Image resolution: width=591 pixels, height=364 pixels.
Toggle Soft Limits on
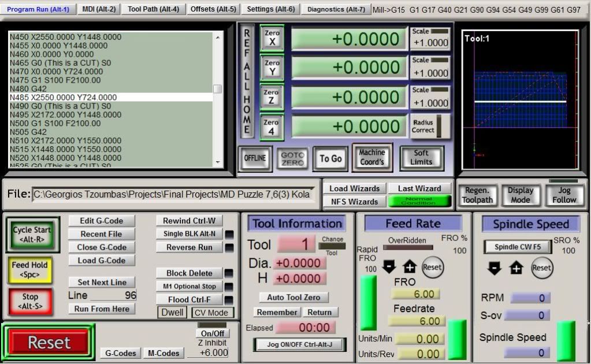(421, 157)
